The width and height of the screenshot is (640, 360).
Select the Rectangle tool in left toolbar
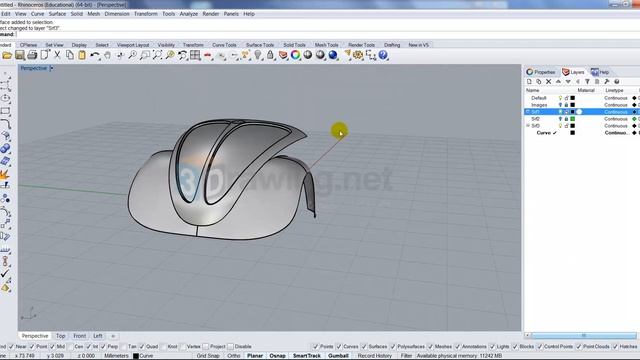6,111
